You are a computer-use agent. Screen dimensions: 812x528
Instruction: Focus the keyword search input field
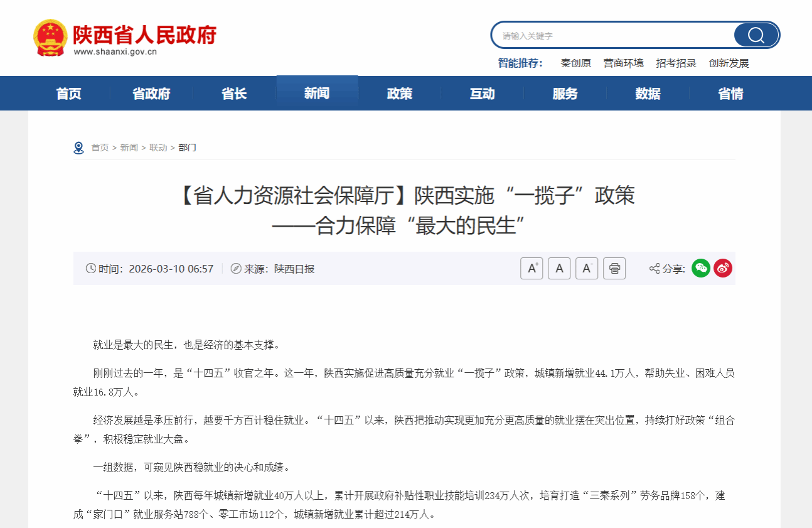(x=612, y=36)
